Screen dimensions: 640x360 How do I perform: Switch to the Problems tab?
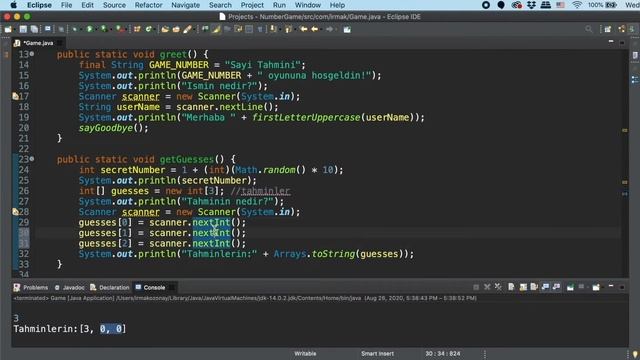coord(31,287)
